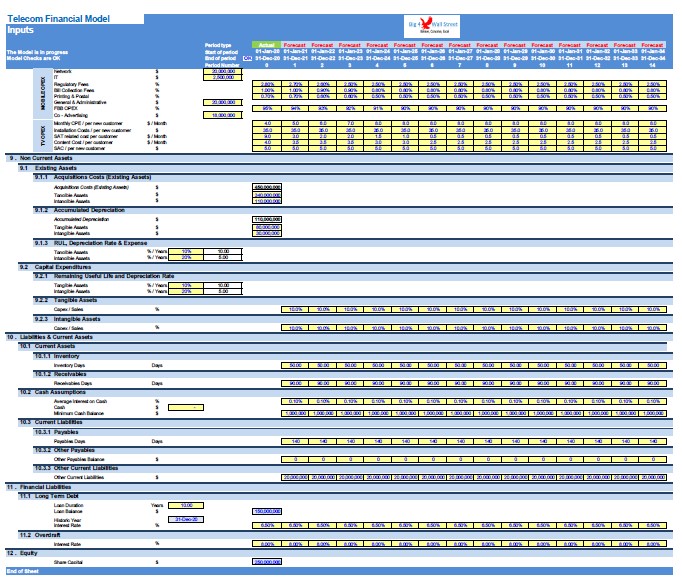Click the General & Administrative input cell
Viewport: 682px width, 586px height.
coord(223,102)
